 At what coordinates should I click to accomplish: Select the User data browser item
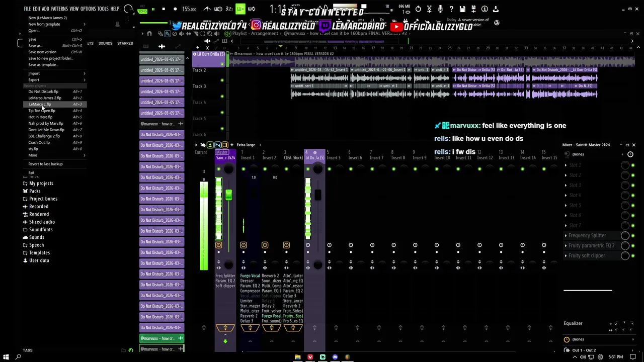(x=39, y=260)
